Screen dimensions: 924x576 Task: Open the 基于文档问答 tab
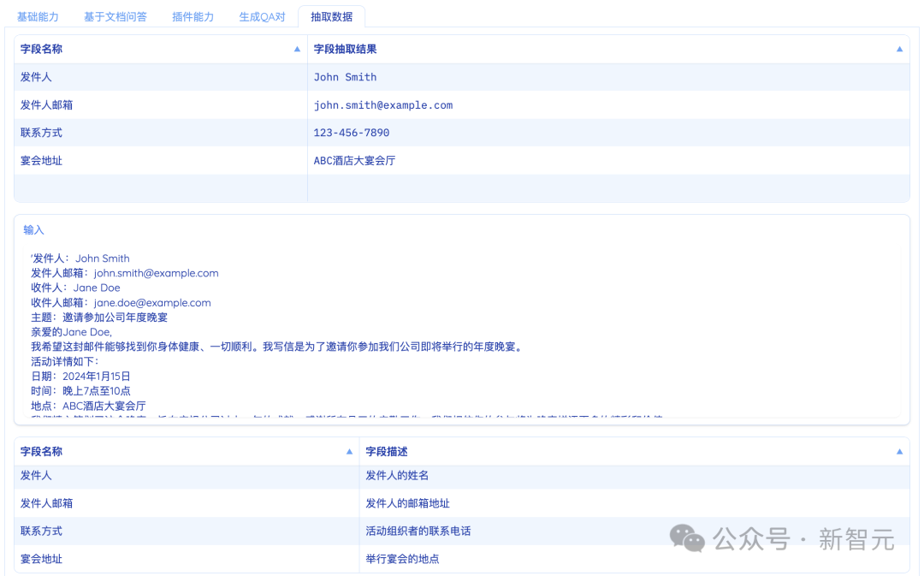point(115,17)
